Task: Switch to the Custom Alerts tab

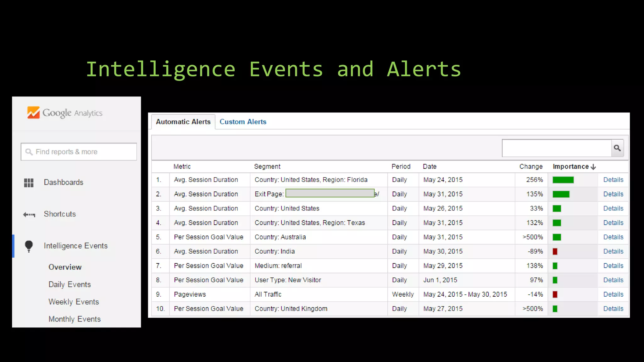Action: 243,122
